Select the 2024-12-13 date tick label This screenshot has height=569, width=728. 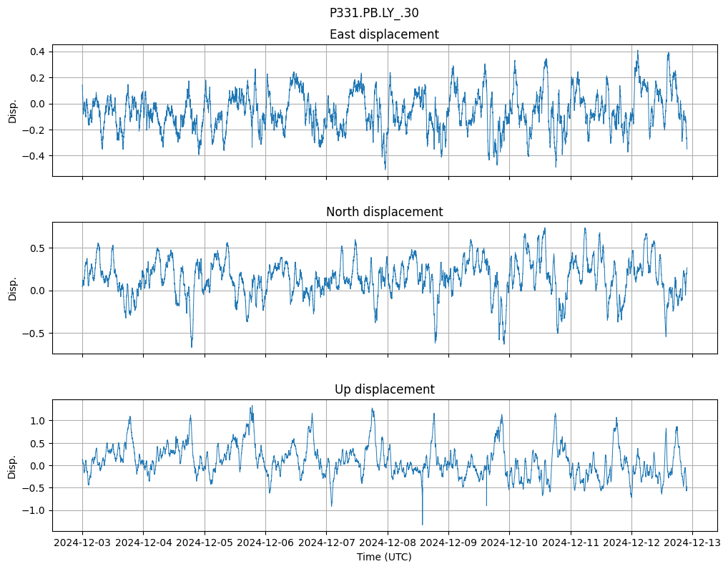[692, 543]
